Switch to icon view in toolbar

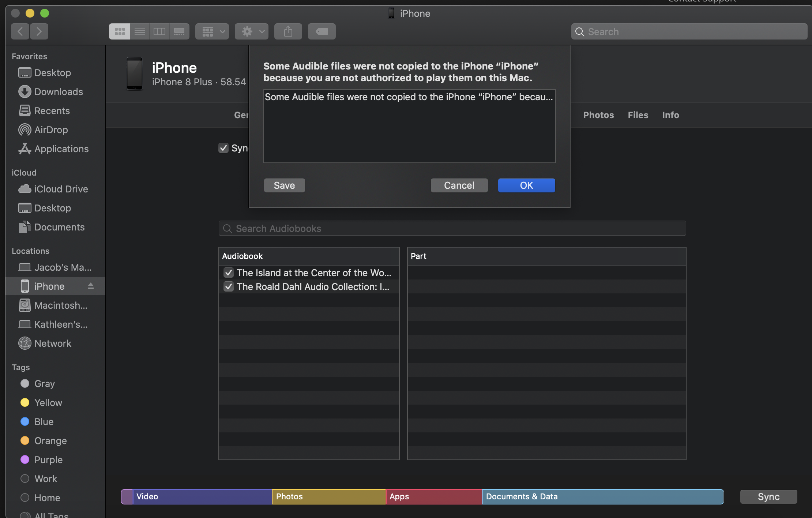120,31
